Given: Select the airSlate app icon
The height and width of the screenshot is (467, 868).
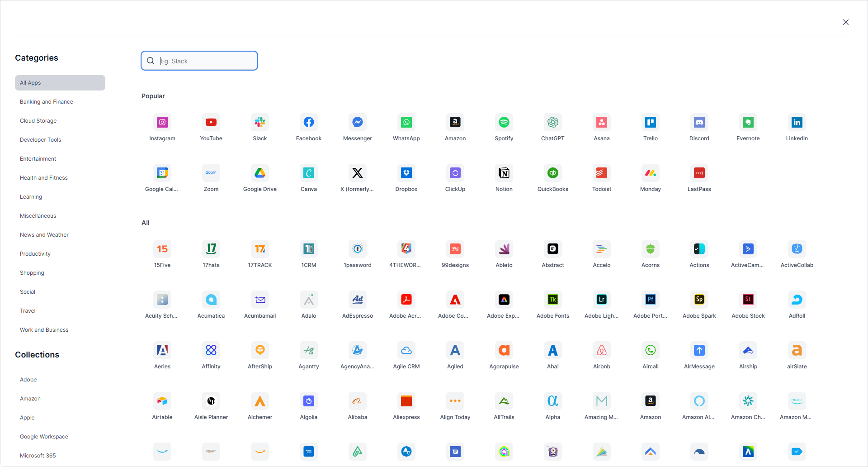Looking at the screenshot, I should point(797,350).
